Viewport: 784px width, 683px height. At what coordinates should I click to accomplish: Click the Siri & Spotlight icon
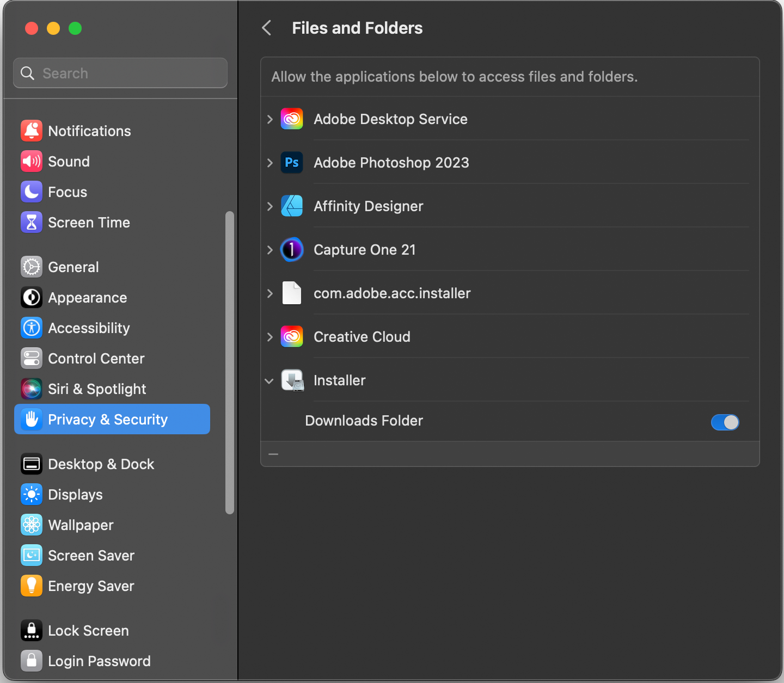coord(32,389)
